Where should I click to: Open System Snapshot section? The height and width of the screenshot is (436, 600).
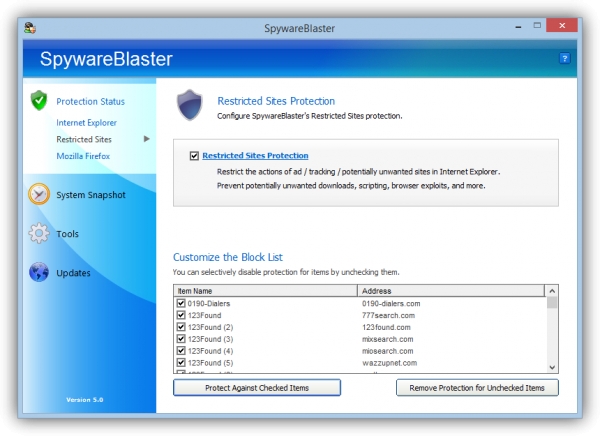coord(91,195)
